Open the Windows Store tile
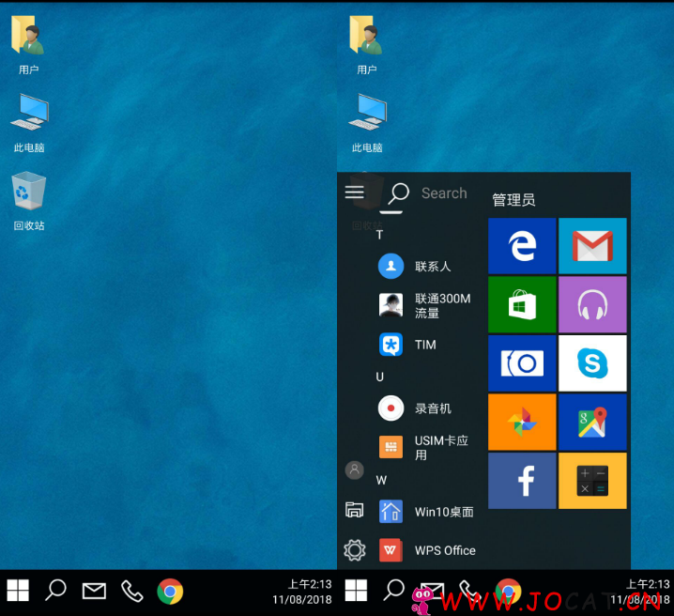 tap(522, 304)
